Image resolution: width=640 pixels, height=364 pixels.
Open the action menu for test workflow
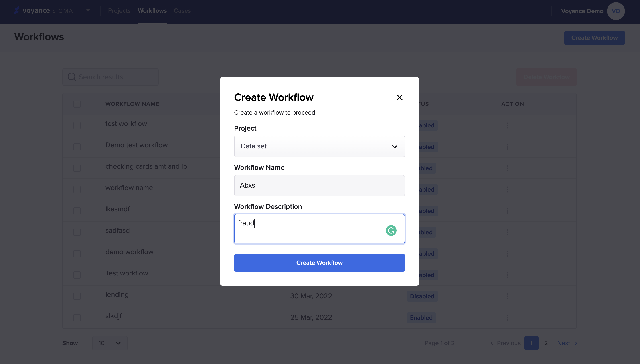pos(508,125)
